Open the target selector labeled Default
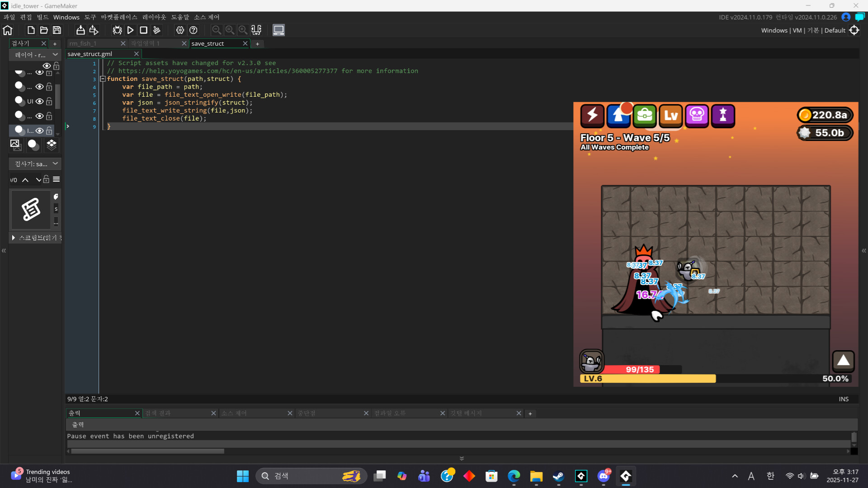 click(x=835, y=30)
